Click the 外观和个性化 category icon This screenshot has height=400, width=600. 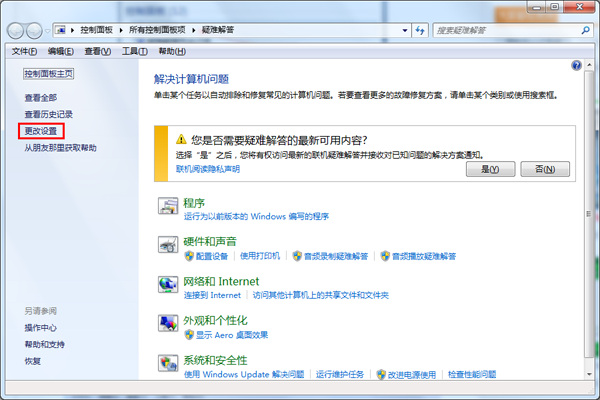point(167,325)
